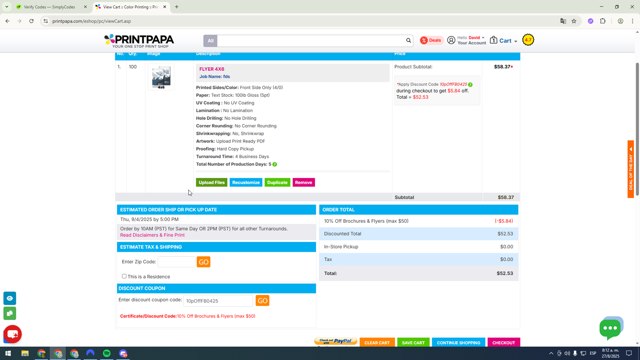
Task: Click the browser address bar URL
Action: point(91,21)
